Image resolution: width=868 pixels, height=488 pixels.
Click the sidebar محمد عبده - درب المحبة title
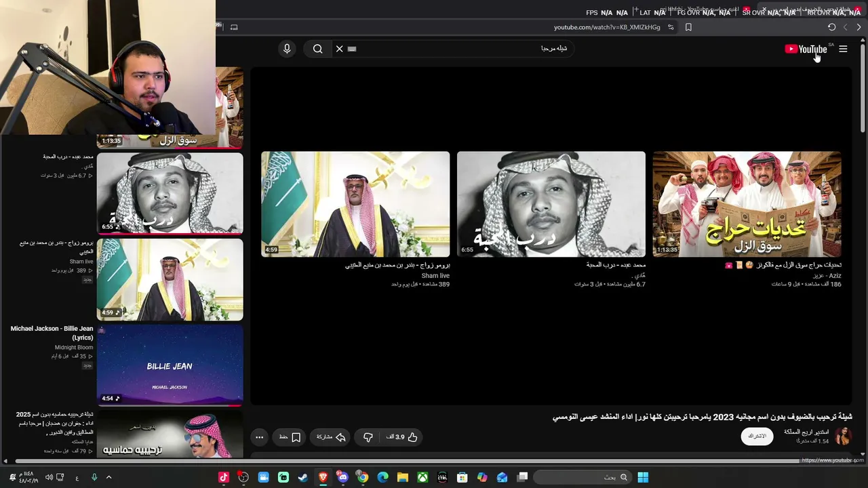68,157
